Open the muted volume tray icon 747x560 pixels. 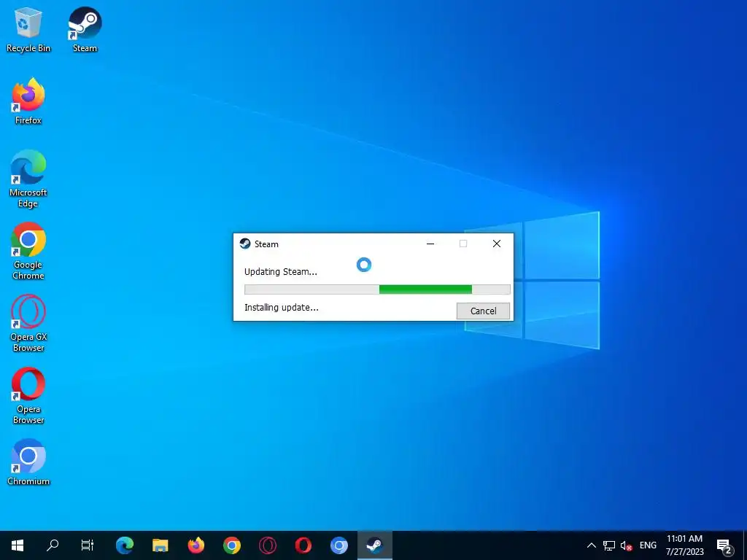626,545
